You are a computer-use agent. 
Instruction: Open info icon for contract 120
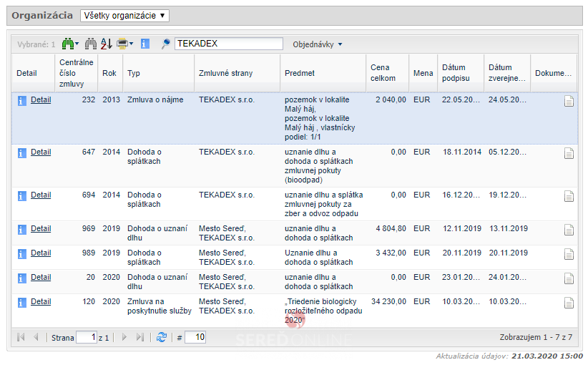[22, 303]
